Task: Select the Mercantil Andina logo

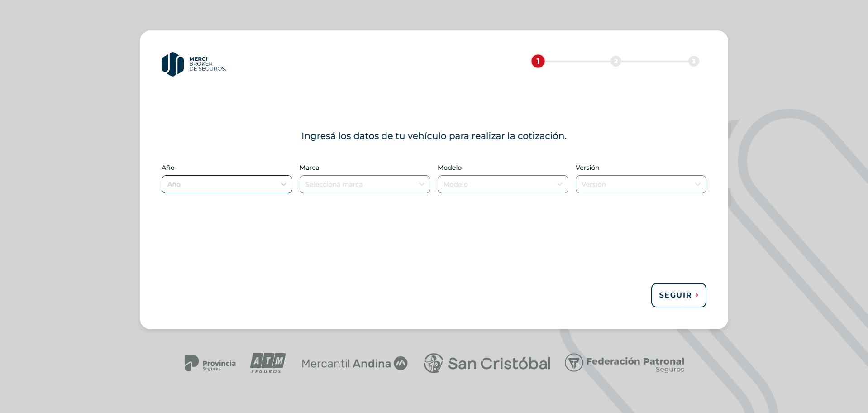Action: click(x=354, y=363)
